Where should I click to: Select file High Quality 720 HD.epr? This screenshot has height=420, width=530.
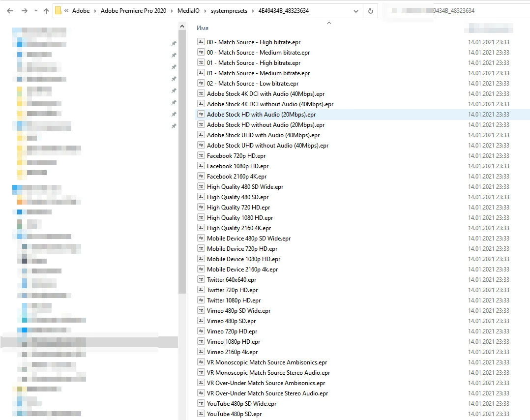pos(238,207)
